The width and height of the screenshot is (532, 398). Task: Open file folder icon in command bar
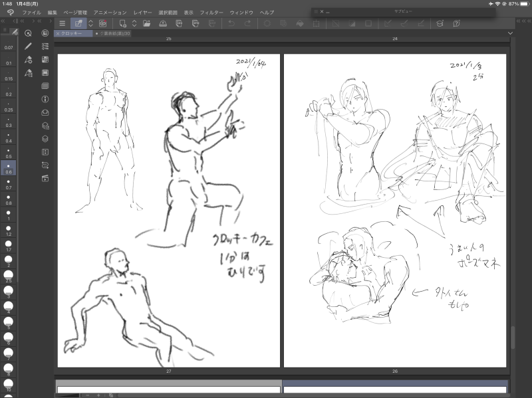click(x=146, y=23)
